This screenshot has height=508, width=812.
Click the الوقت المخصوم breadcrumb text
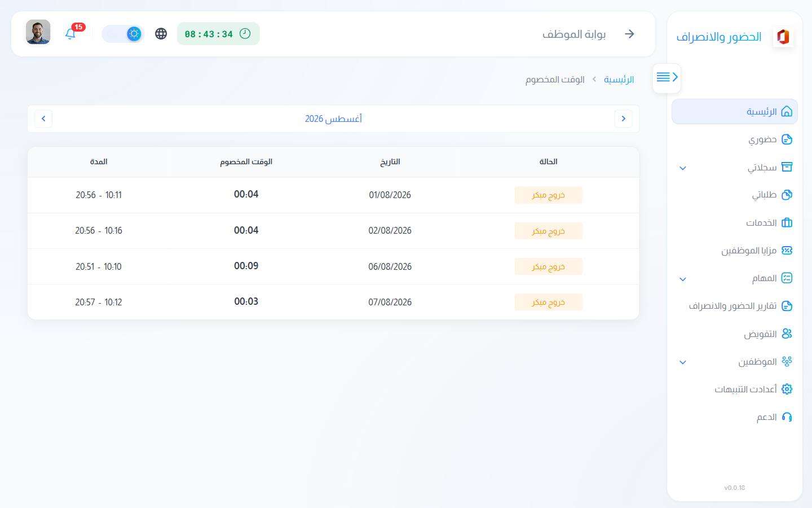point(555,80)
